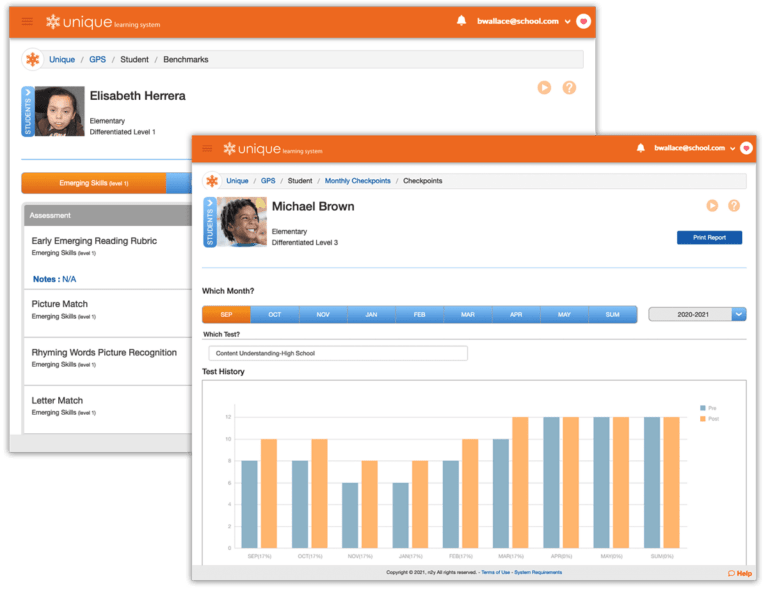
Task: Expand the Students side panel for Michael Brown
Action: pos(209,221)
